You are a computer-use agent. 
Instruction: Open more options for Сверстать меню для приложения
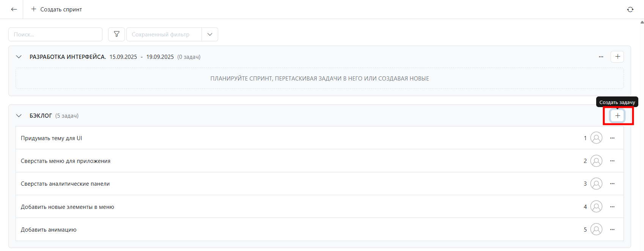pos(612,161)
